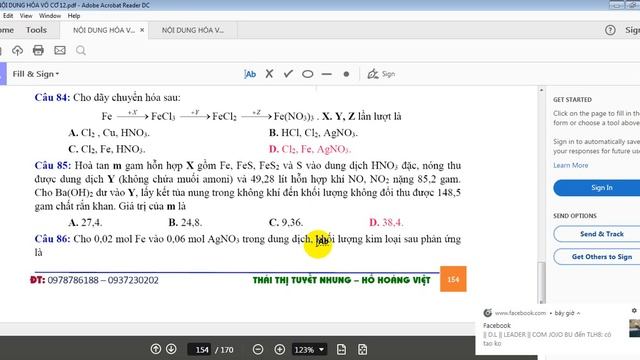Open Facebook notification settings gear
640x360 pixels.
[634, 311]
